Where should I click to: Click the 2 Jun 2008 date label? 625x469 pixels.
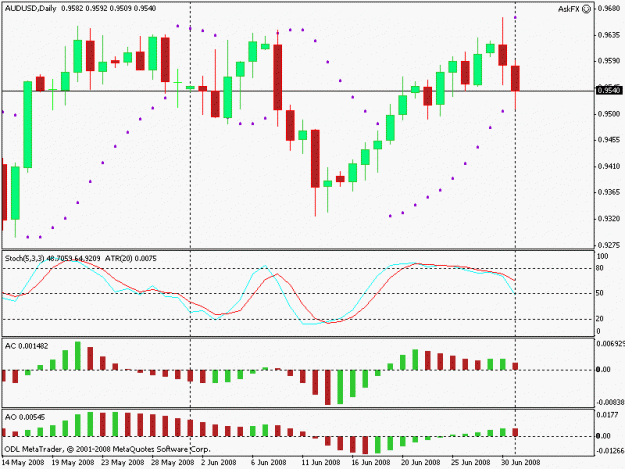(x=219, y=463)
